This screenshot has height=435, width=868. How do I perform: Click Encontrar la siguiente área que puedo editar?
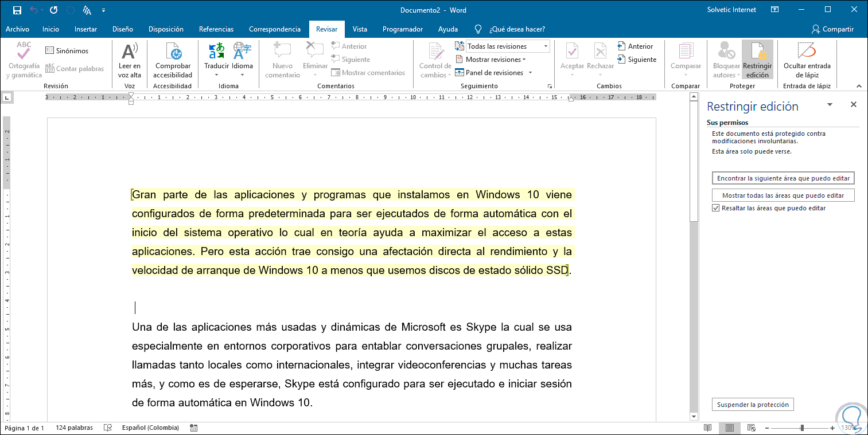click(783, 178)
